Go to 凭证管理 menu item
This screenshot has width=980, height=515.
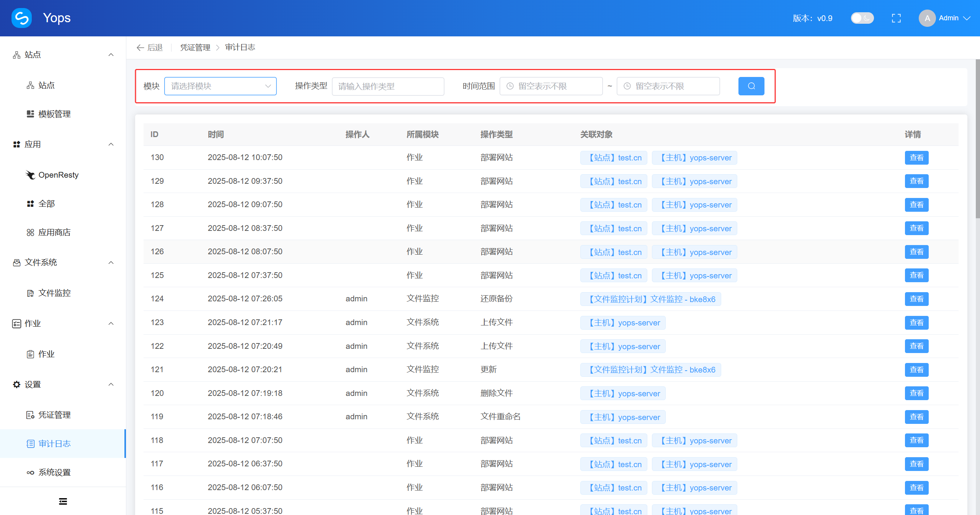pyautogui.click(x=54, y=415)
